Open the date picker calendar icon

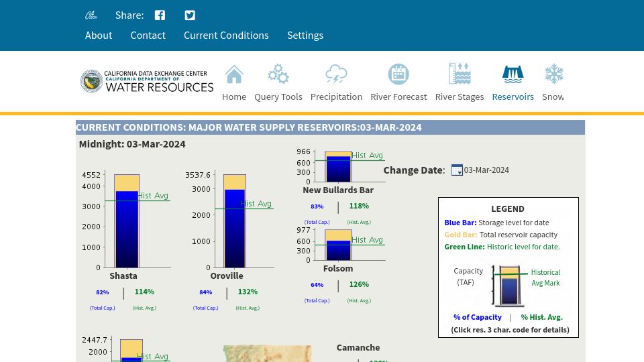pyautogui.click(x=457, y=170)
